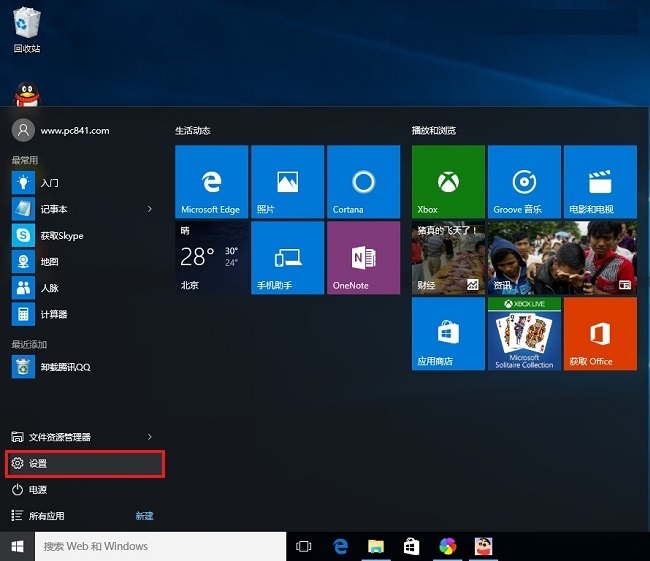The width and height of the screenshot is (650, 561).
Task: Expand the 文件资源管理器 arrow
Action: coord(150,437)
